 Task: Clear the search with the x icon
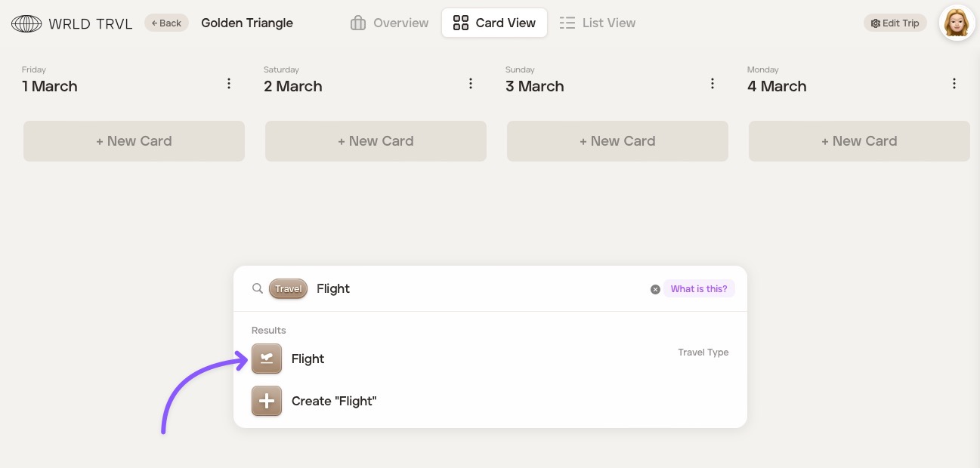pyautogui.click(x=655, y=289)
